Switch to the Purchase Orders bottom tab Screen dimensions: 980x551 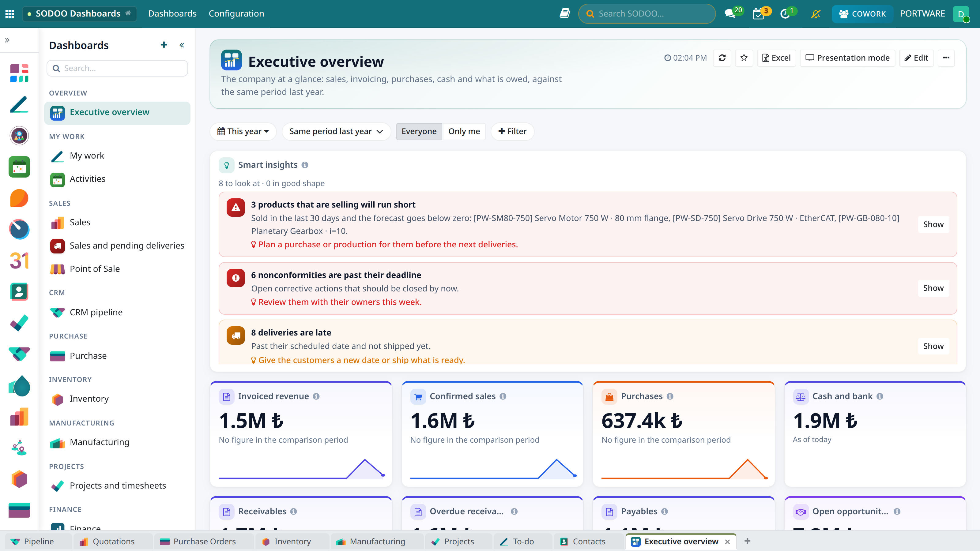(x=204, y=542)
